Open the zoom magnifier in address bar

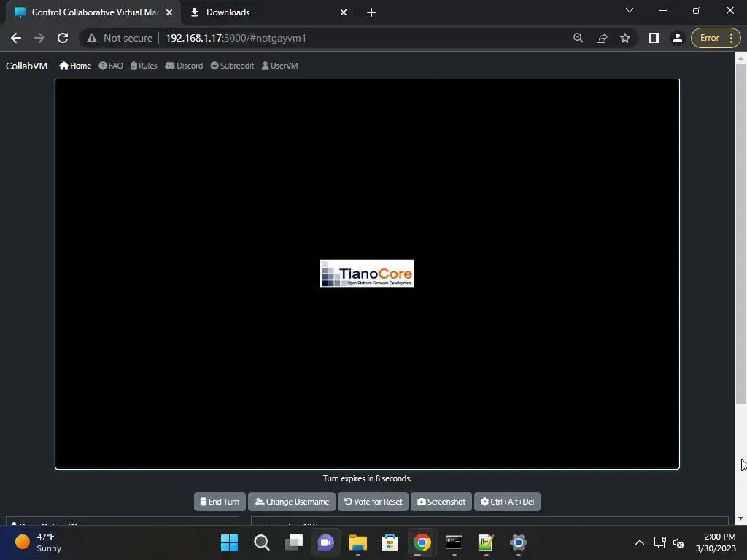(x=578, y=38)
